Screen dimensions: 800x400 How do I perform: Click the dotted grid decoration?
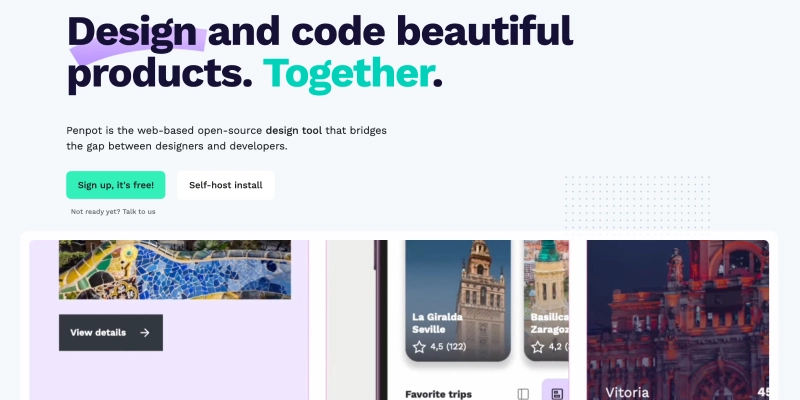click(x=637, y=203)
